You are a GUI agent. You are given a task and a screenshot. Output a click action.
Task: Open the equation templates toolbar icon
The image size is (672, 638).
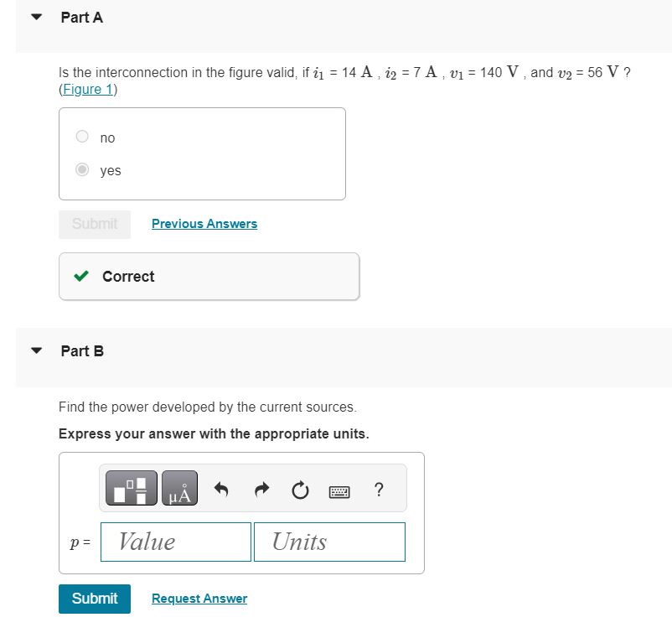[130, 487]
